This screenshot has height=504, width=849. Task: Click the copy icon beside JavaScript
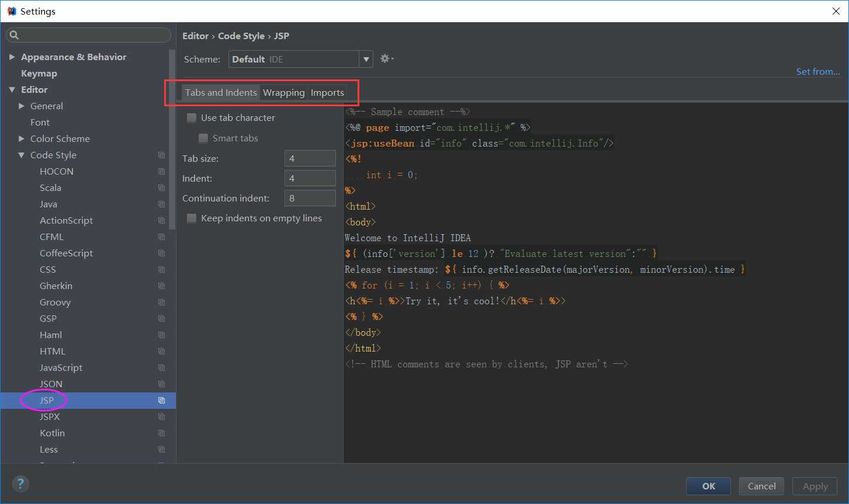click(x=162, y=368)
